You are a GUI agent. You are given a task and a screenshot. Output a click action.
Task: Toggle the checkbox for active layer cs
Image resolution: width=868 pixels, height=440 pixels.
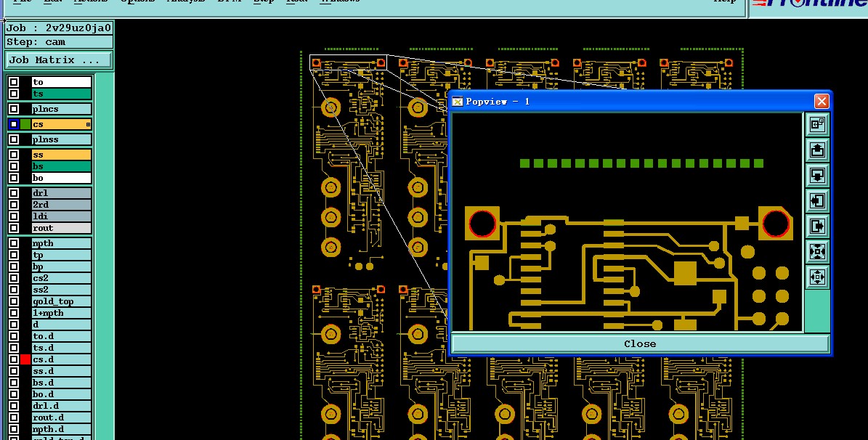[x=14, y=124]
